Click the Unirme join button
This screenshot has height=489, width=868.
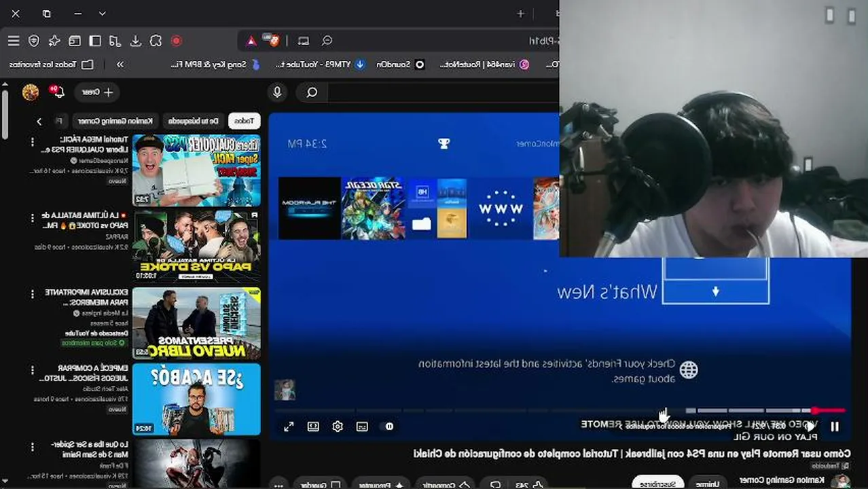708,484
